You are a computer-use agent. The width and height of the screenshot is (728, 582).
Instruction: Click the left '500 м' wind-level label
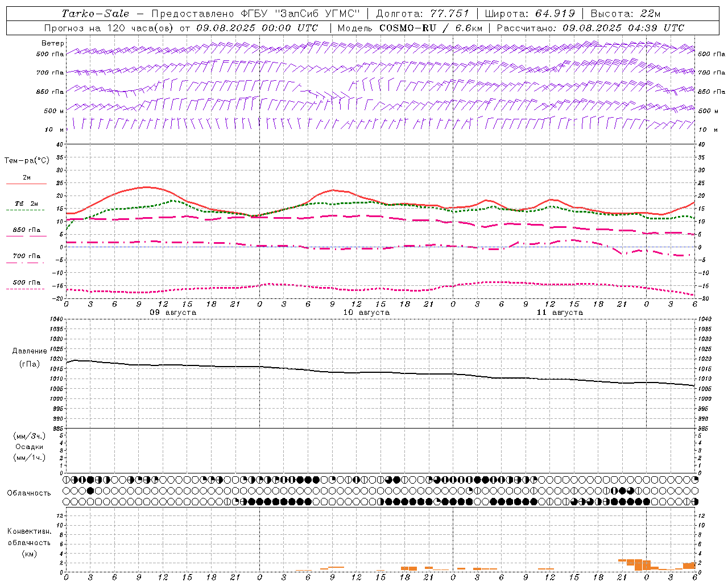click(x=54, y=111)
